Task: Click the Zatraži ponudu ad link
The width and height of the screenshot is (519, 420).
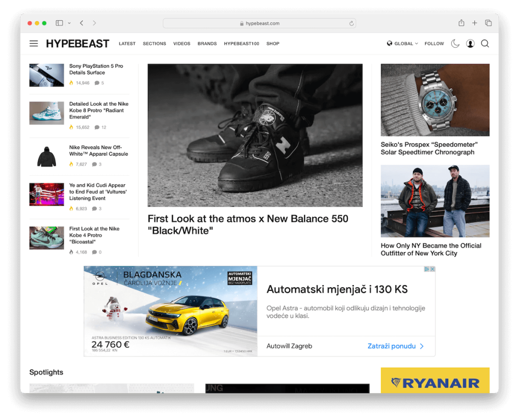Action: click(395, 346)
